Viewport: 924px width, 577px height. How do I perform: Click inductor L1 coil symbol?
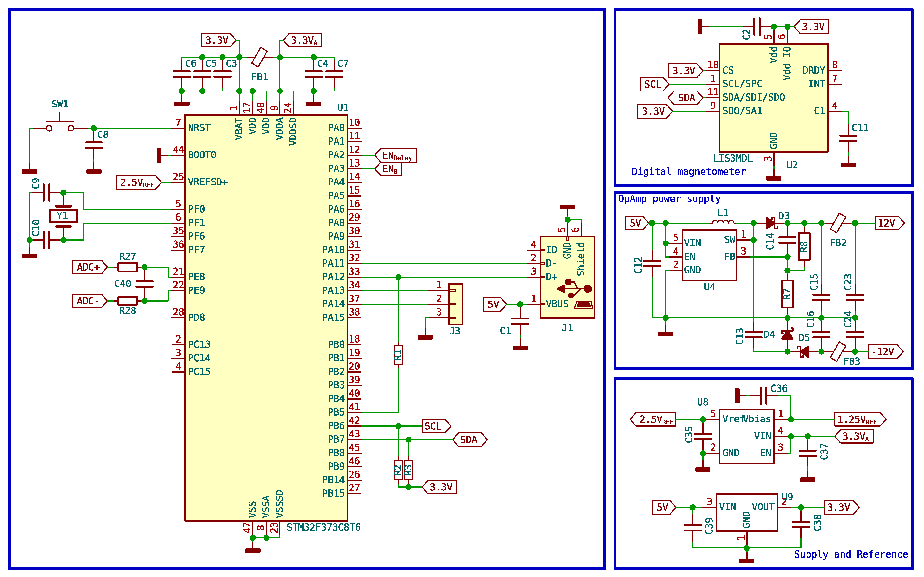[723, 221]
